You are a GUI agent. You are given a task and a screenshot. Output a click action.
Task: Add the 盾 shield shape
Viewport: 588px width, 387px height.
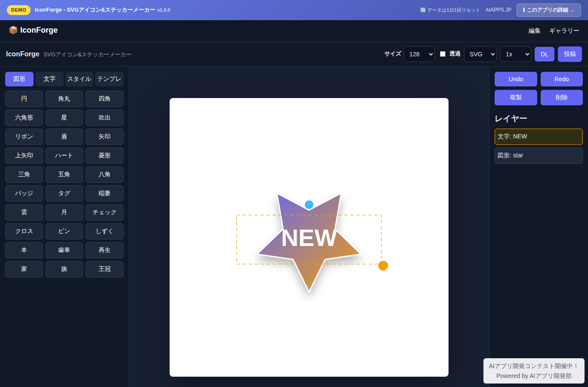pos(64,137)
